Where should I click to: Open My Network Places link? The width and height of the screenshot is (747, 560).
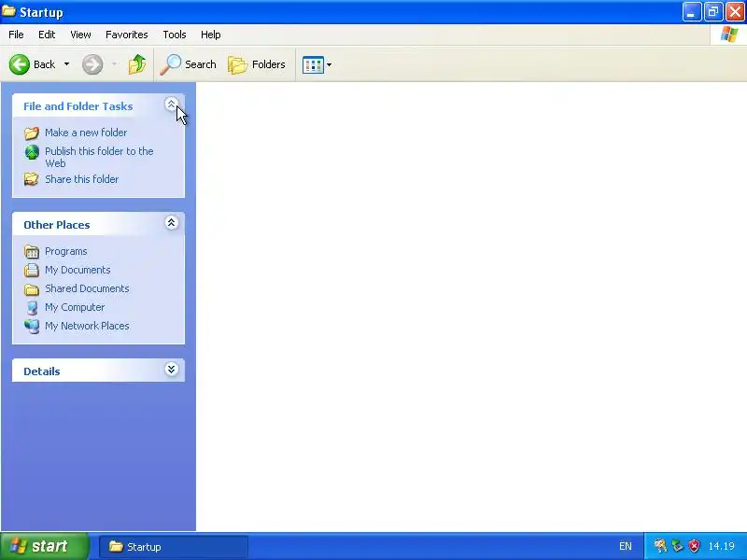(x=87, y=326)
